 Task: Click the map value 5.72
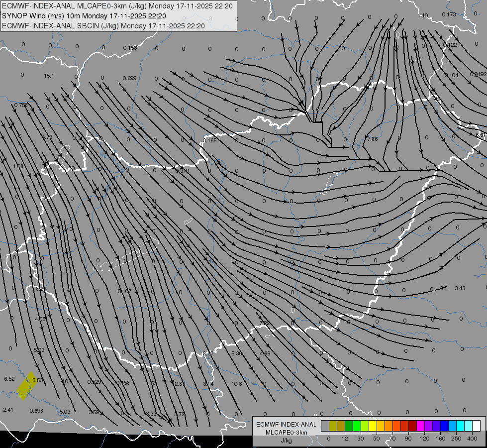coord(180,414)
